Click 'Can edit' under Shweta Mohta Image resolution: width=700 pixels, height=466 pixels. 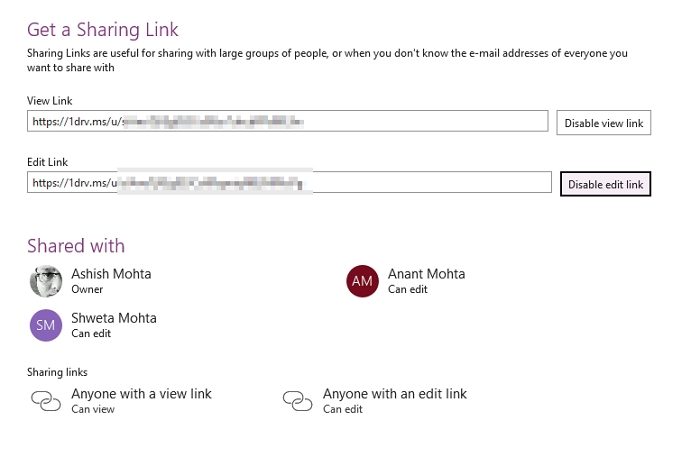point(91,333)
